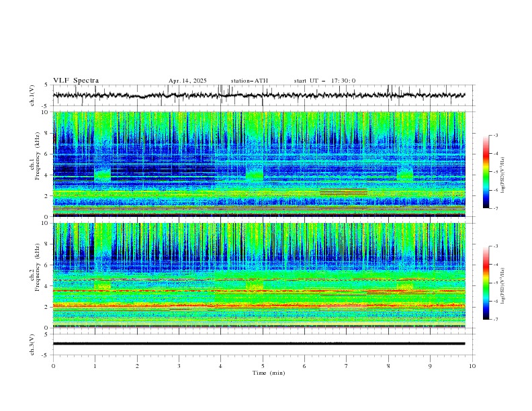Click the ch.1 waveform trace plot

point(259,95)
